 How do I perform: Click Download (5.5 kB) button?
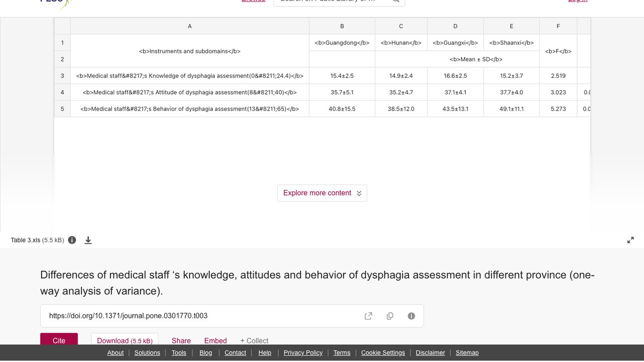125,339
